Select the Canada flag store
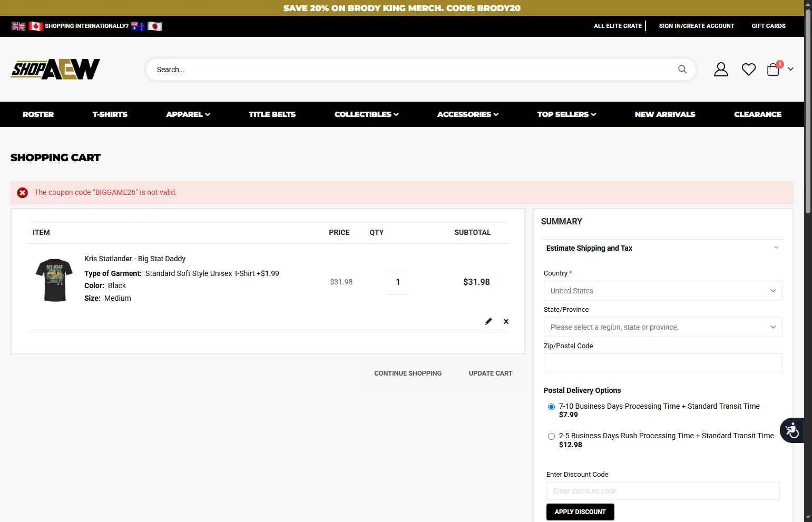Viewport: 812px width, 522px height. [x=36, y=26]
